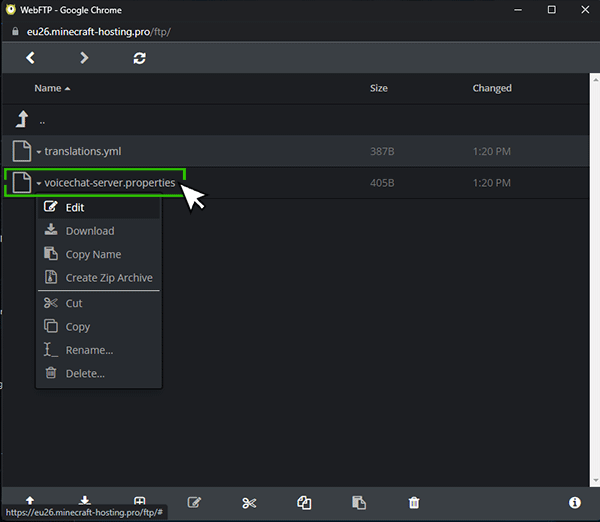Click the download icon in bottom toolbar

(85, 499)
